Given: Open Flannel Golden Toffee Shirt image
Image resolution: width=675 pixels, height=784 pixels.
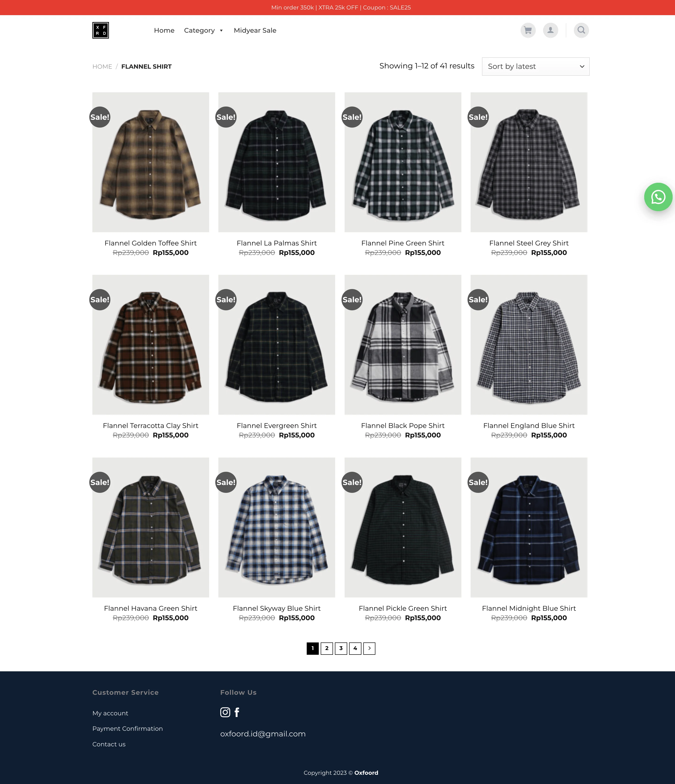Looking at the screenshot, I should pos(151,162).
